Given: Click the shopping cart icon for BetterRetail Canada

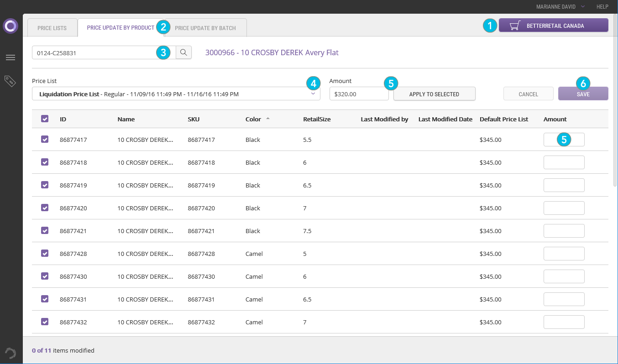Looking at the screenshot, I should [515, 26].
